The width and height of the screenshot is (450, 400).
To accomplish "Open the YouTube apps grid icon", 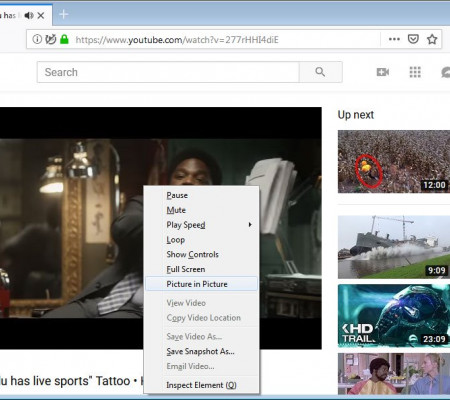I will pyautogui.click(x=415, y=72).
